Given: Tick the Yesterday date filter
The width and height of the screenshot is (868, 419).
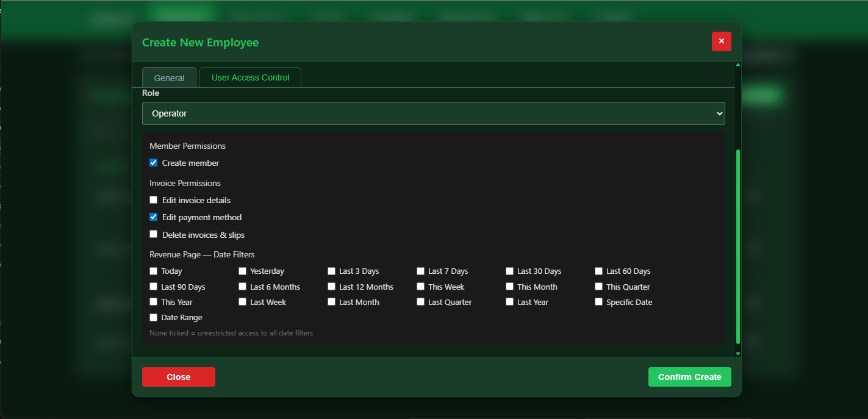Looking at the screenshot, I should point(242,271).
